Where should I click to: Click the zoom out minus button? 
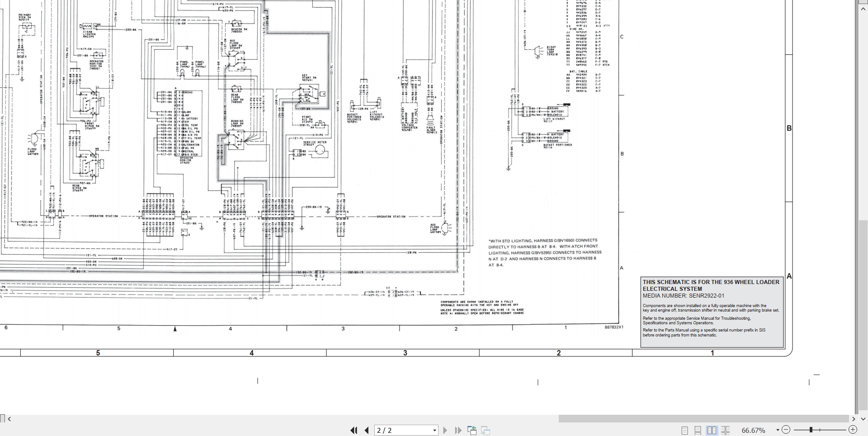pyautogui.click(x=786, y=430)
